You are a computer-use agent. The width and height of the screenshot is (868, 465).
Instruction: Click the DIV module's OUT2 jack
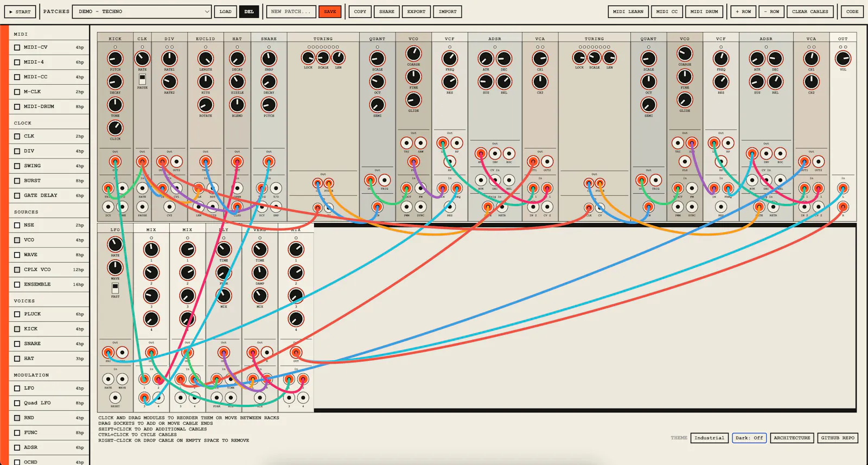(x=176, y=161)
